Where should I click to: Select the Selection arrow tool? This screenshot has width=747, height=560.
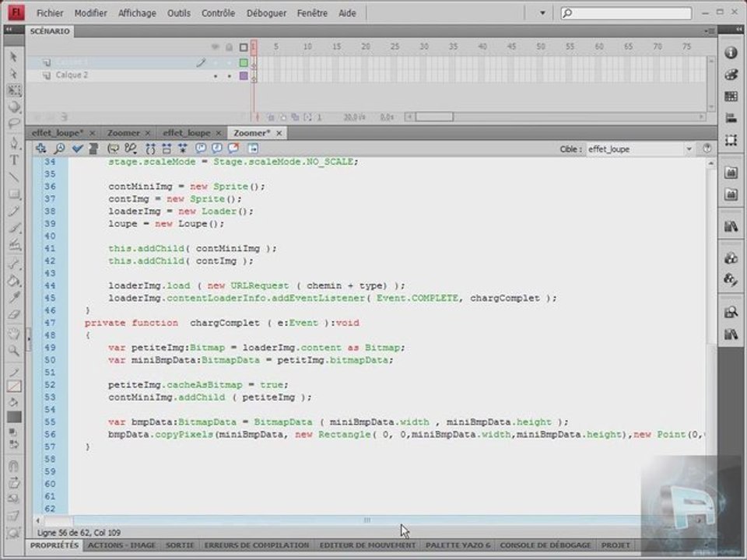(14, 57)
